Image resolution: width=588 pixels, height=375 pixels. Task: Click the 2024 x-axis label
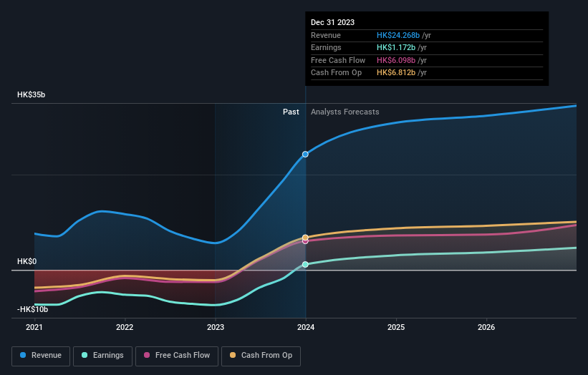click(306, 328)
